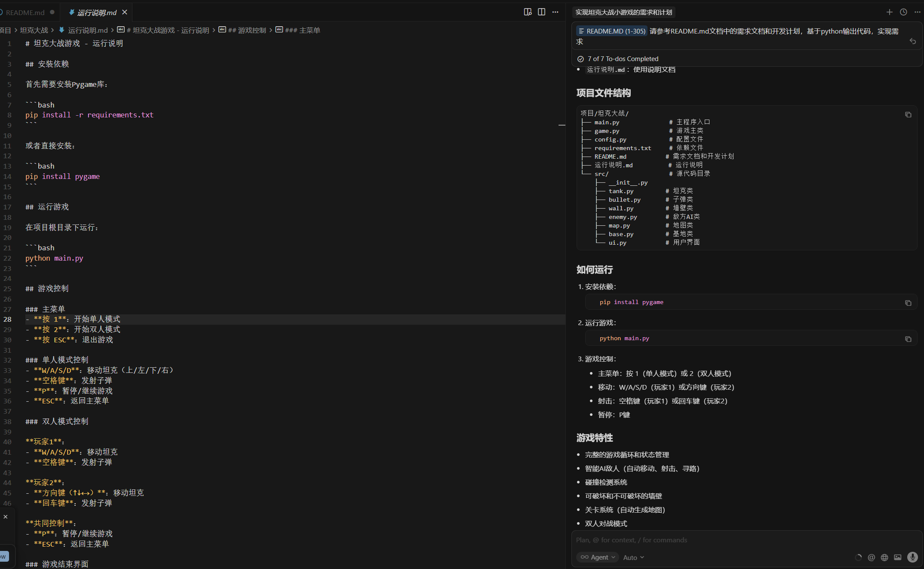Click the '暂停: P键' bullet in chat
Viewport: 924px width, 569px height.
(x=614, y=415)
